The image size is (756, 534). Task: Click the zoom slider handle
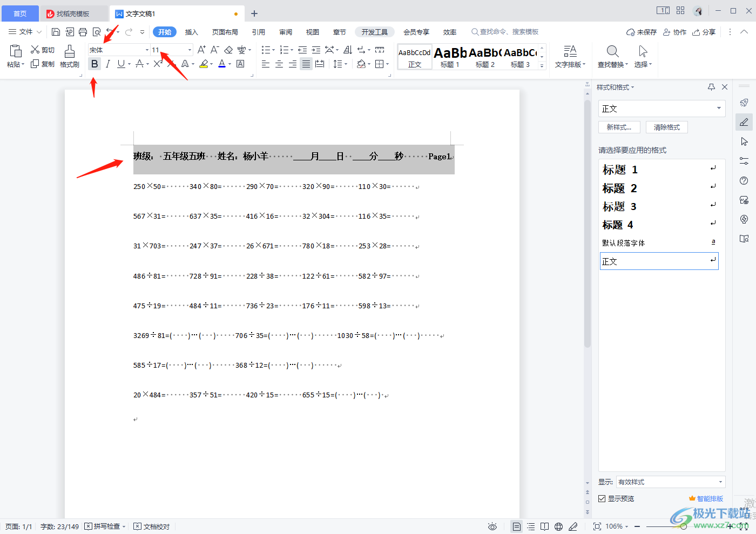(x=684, y=526)
